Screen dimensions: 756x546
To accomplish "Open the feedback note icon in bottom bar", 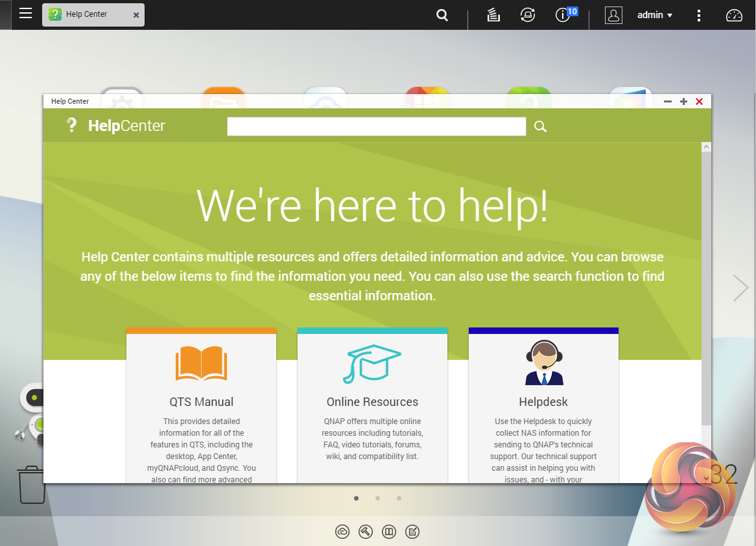I will point(412,532).
